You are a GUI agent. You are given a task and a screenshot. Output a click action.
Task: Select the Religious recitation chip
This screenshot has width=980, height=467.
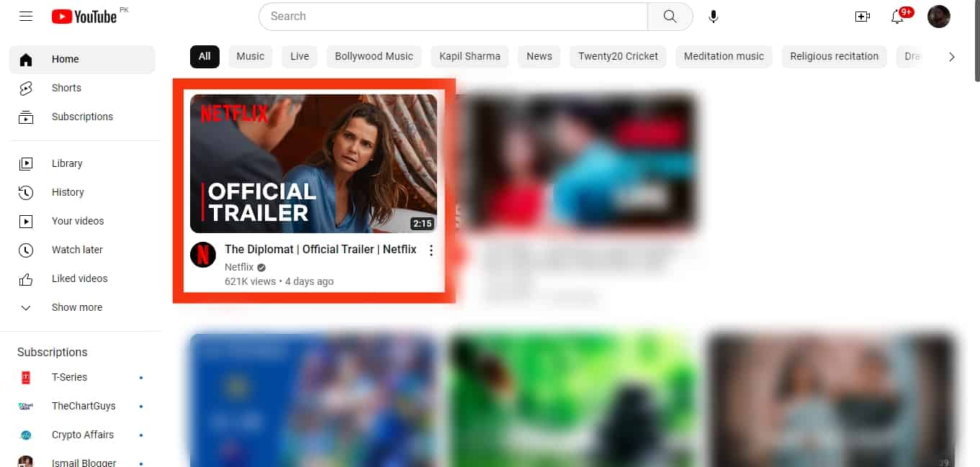834,57
